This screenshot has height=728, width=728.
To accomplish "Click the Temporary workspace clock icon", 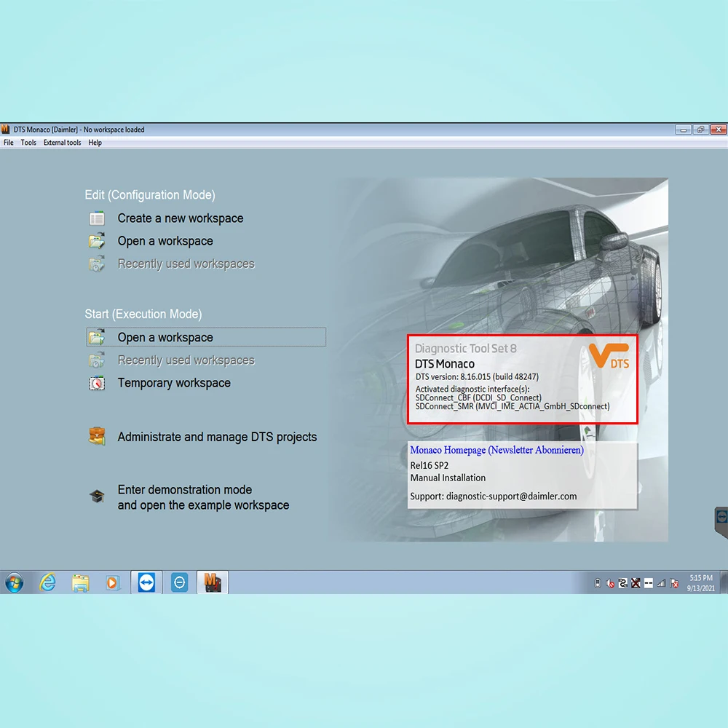I will tap(97, 383).
